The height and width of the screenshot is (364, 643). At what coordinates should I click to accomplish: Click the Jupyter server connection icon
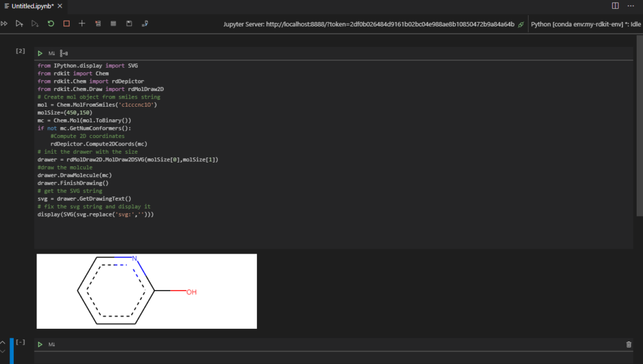tap(521, 24)
